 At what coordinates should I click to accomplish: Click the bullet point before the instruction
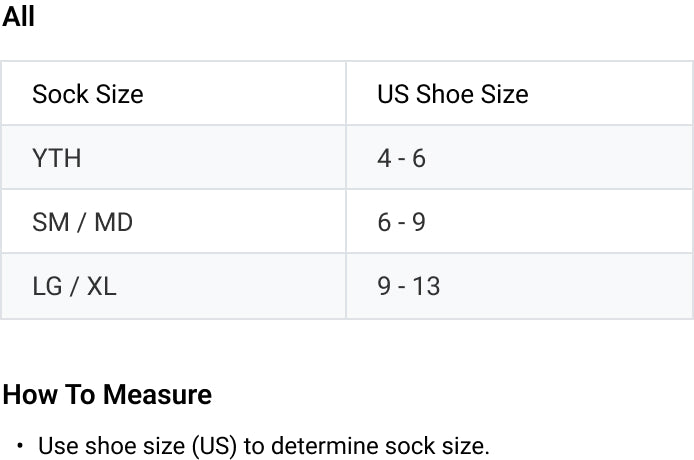pyautogui.click(x=20, y=445)
